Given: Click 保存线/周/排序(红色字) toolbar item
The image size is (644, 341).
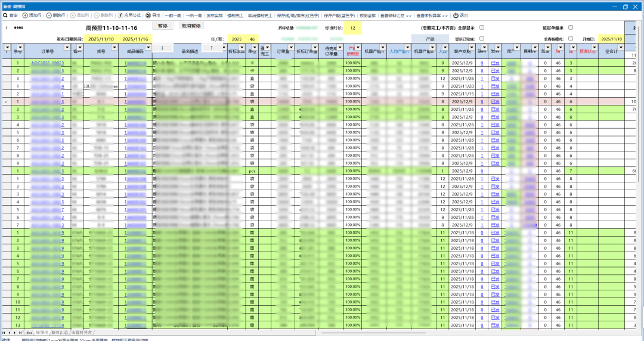Looking at the screenshot, I should (298, 15).
